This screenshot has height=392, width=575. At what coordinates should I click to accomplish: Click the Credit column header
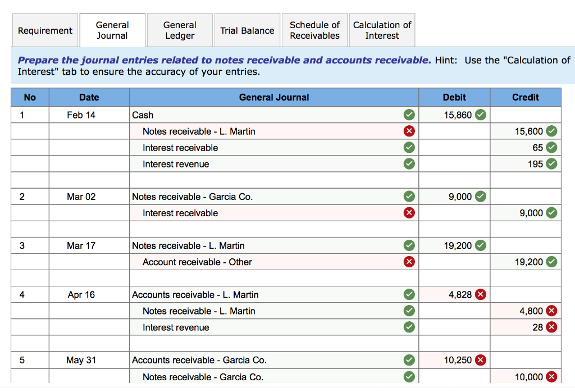coord(526,97)
